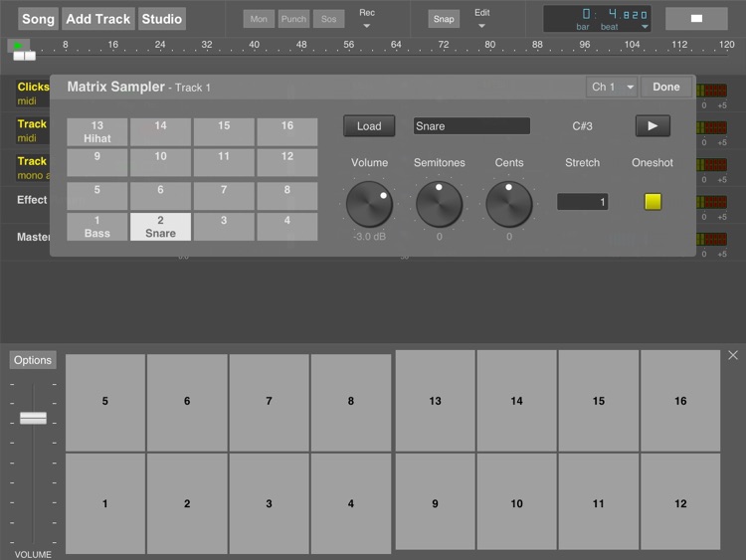Select matrix cell 10
This screenshot has width=746, height=560.
[x=160, y=162]
